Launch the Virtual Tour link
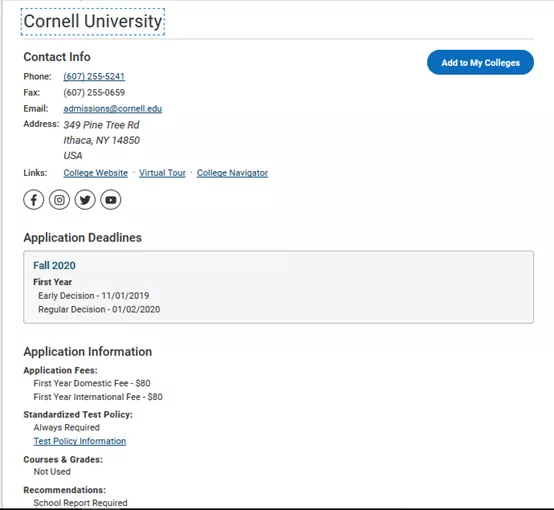This screenshot has height=510, width=554. point(162,173)
